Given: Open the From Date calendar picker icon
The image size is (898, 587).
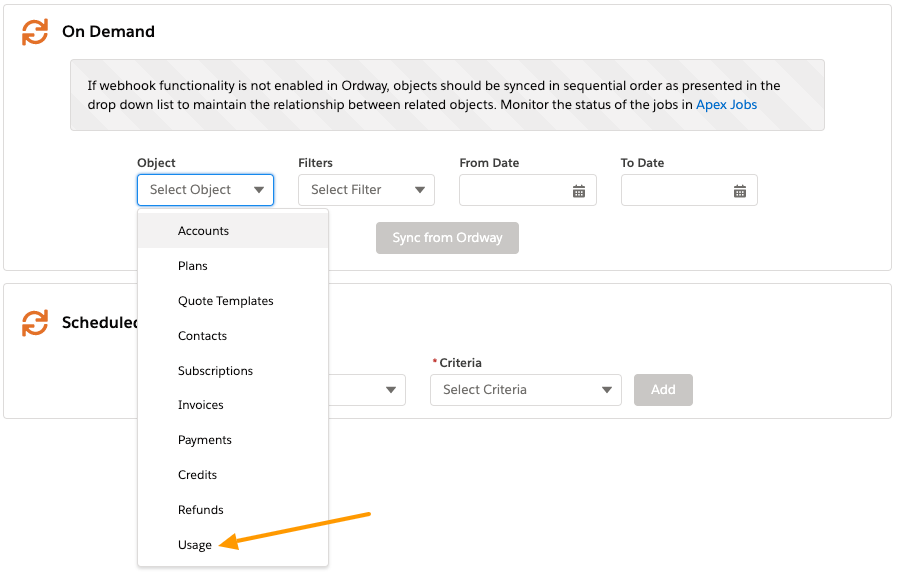Looking at the screenshot, I should (x=579, y=191).
